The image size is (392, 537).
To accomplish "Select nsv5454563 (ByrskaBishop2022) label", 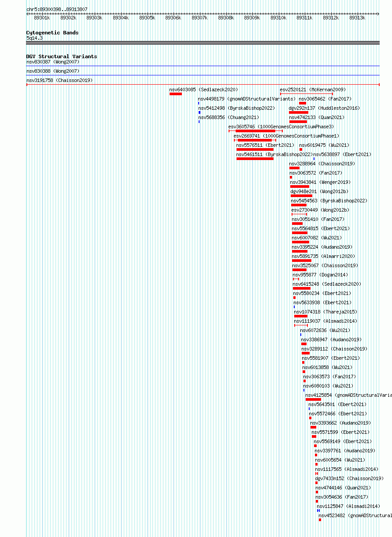I will point(329,201).
